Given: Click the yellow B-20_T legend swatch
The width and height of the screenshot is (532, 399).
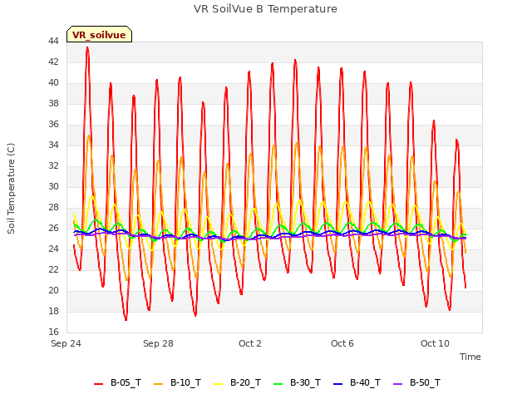Looking at the screenshot, I should 218,384.
